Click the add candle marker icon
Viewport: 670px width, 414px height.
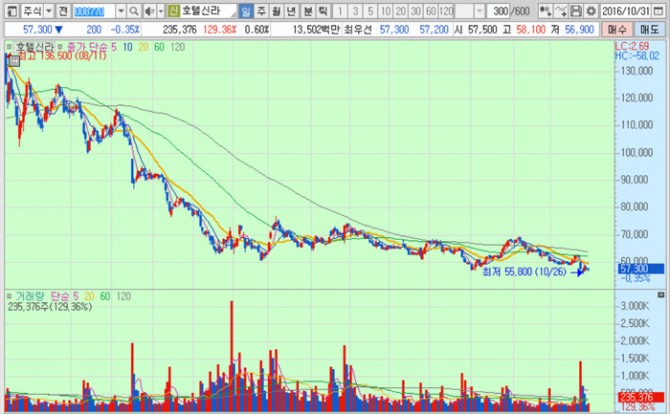click(x=545, y=11)
